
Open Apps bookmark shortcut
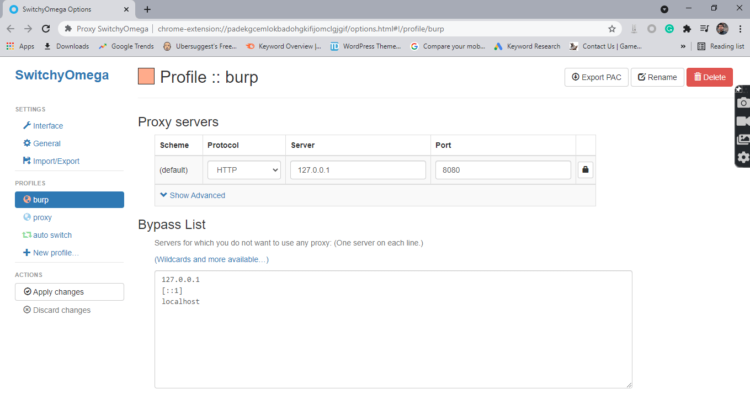click(20, 46)
